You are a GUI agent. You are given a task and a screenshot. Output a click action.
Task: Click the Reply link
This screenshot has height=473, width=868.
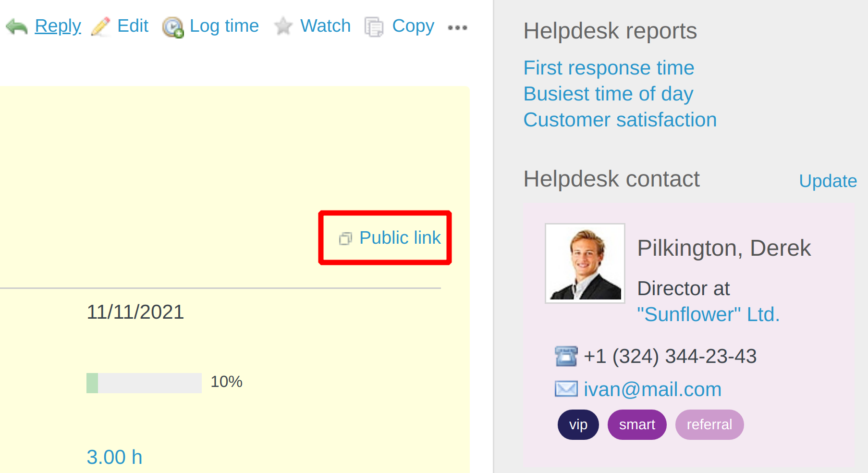58,26
